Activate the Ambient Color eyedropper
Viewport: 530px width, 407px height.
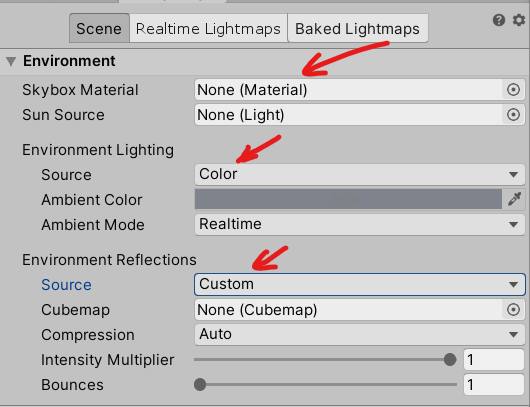pyautogui.click(x=514, y=199)
